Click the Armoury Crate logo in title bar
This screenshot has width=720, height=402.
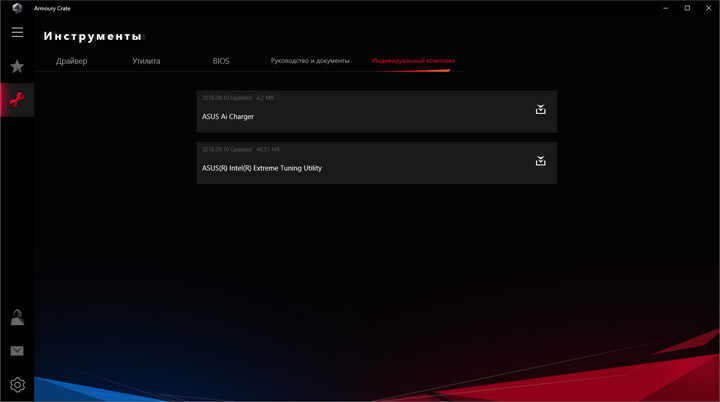pyautogui.click(x=17, y=8)
